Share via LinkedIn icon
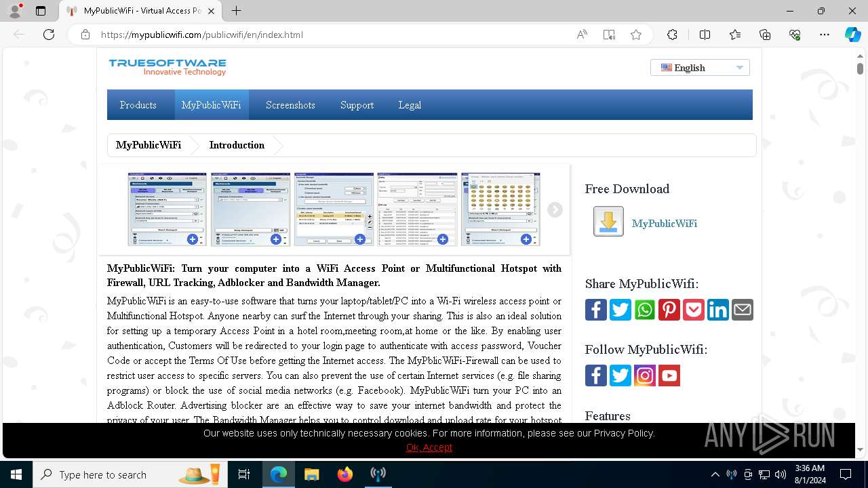This screenshot has height=488, width=868. [x=718, y=310]
